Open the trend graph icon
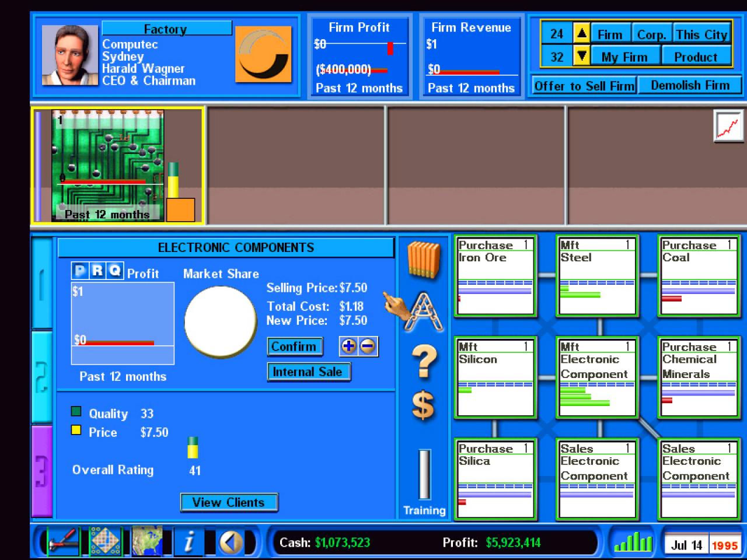Image resolution: width=747 pixels, height=560 pixels. [x=728, y=125]
